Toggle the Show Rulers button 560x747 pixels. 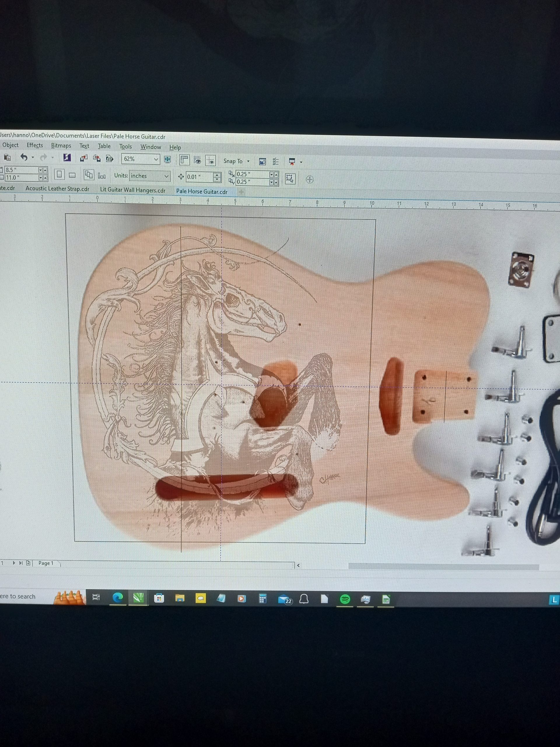(184, 160)
